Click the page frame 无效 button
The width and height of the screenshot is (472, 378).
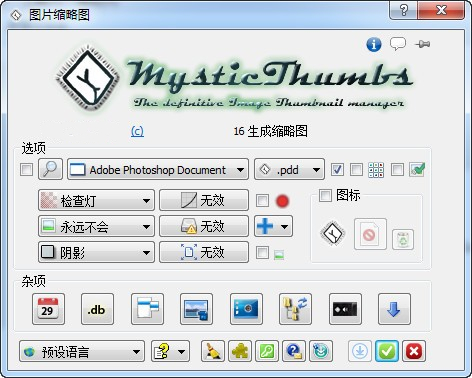(x=204, y=252)
